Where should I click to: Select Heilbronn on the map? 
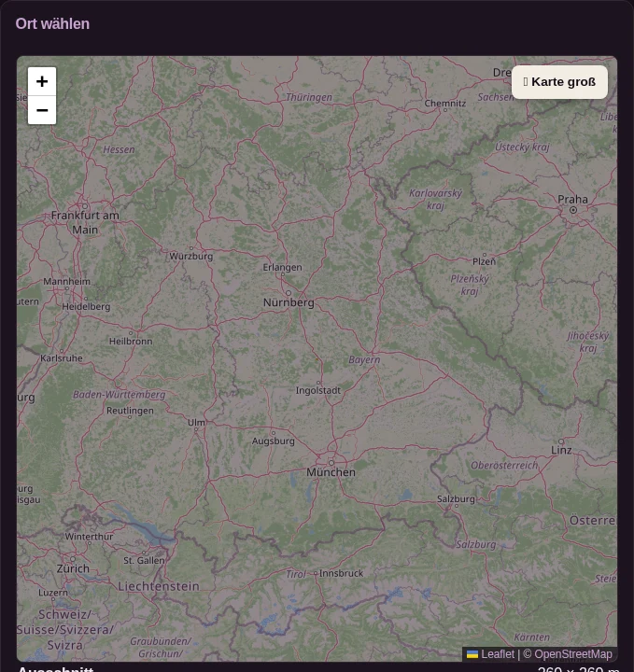(131, 342)
